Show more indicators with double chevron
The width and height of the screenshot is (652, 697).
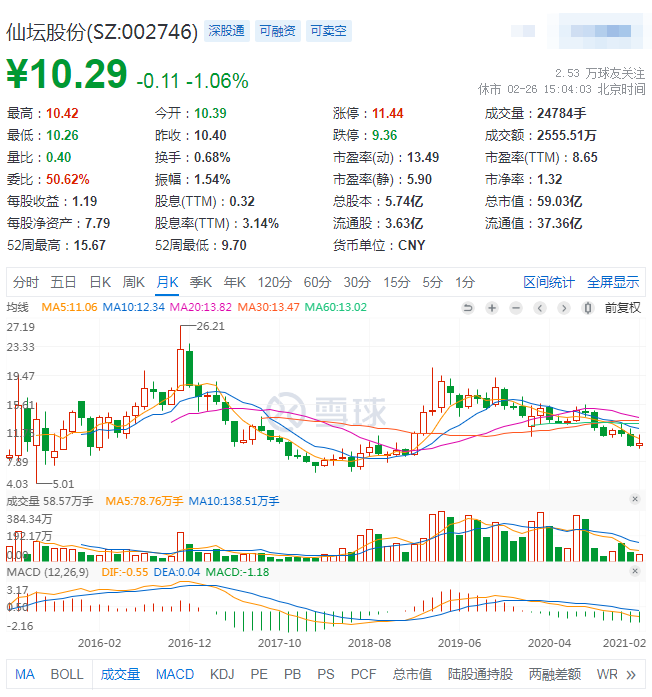pos(631,675)
